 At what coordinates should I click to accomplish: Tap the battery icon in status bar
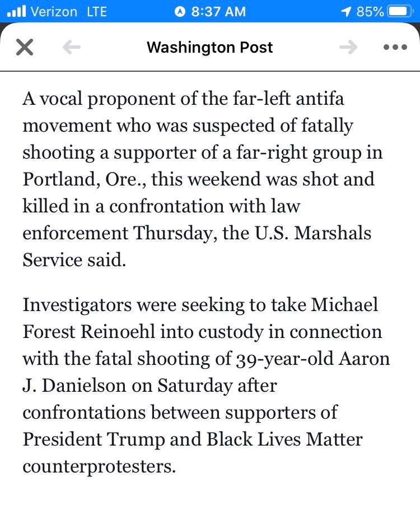click(400, 11)
